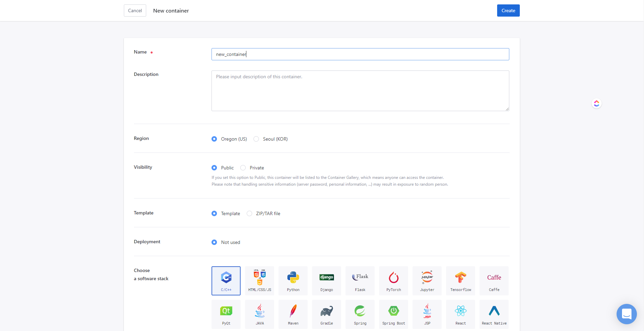This screenshot has width=644, height=331.
Task: Choose the Gradle stack tile
Action: 327,314
